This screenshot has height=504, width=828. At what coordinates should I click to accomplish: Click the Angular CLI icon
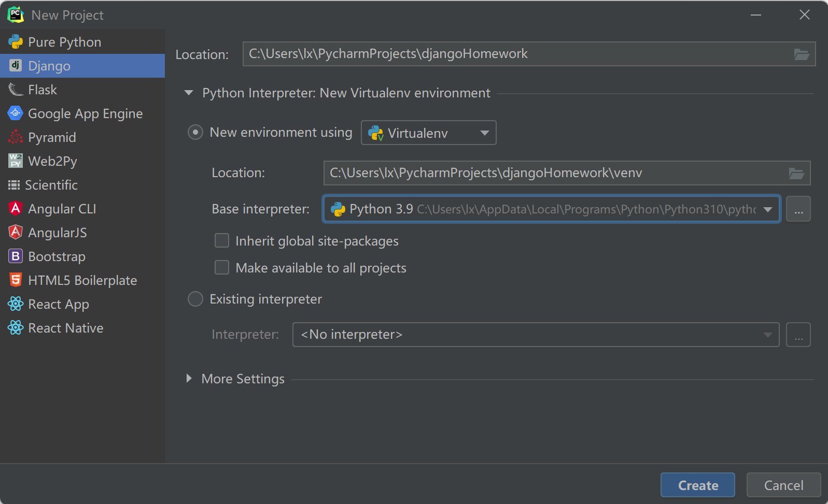tap(16, 208)
